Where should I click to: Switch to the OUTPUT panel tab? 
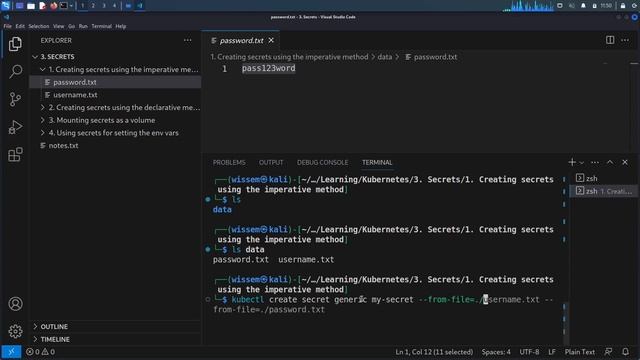[x=271, y=162]
